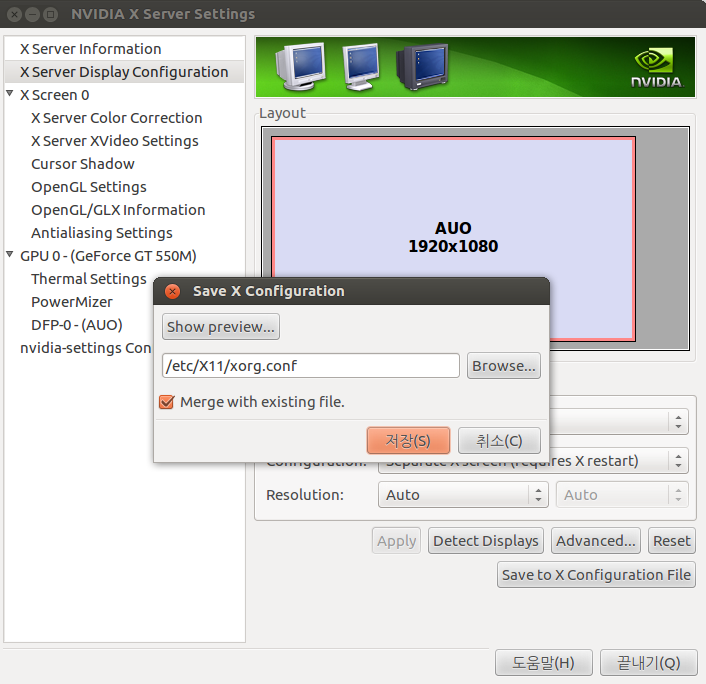Click the Show preview... button
Image resolution: width=706 pixels, height=684 pixels.
coord(221,326)
